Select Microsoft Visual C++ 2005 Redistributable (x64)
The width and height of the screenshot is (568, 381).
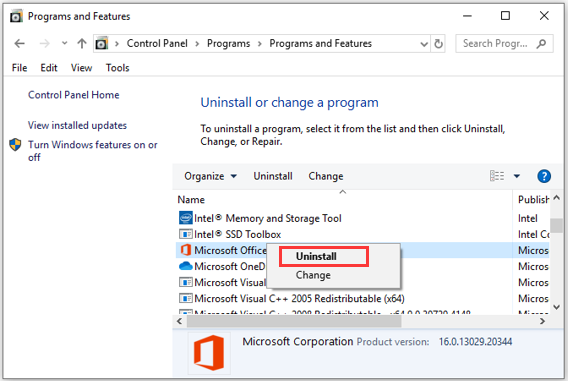click(299, 298)
